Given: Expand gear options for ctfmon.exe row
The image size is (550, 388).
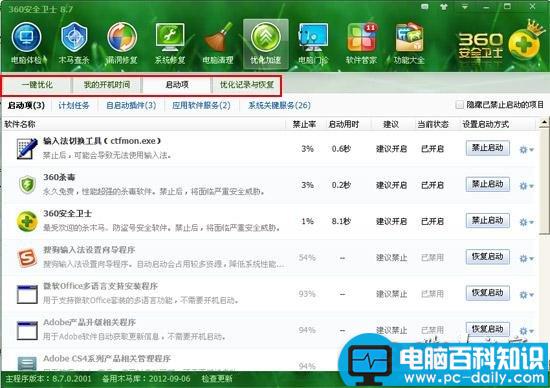Looking at the screenshot, I should pos(526,150).
